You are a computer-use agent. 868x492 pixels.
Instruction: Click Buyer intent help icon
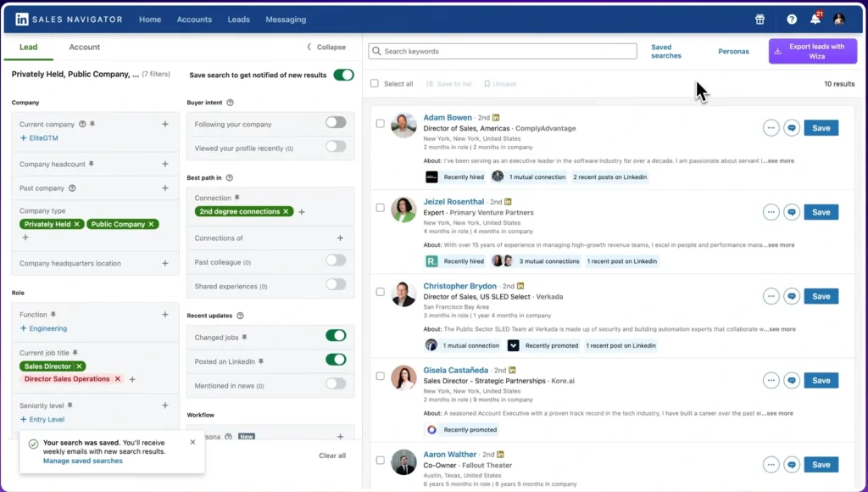tap(231, 103)
